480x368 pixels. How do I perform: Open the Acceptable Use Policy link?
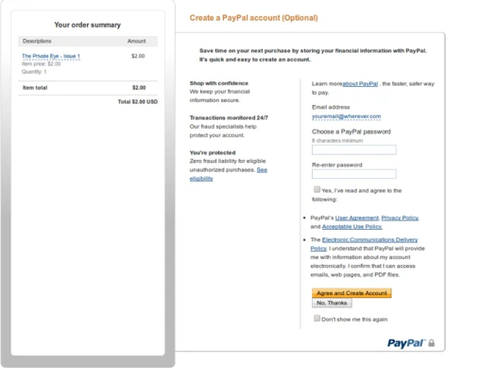[352, 227]
